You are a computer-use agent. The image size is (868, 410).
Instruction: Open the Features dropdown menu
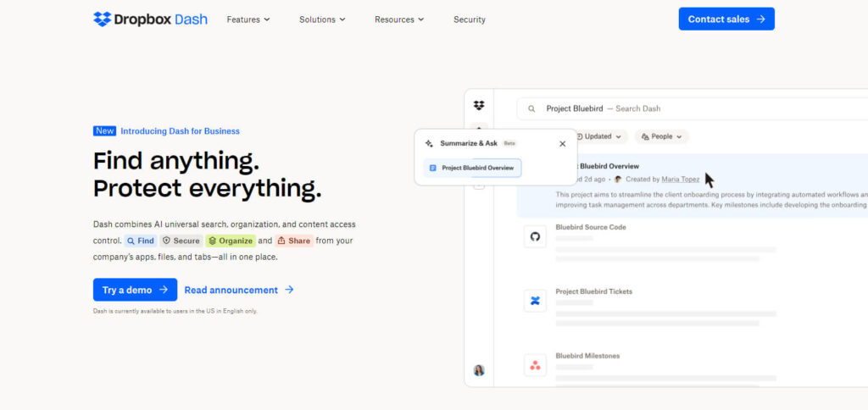(248, 19)
